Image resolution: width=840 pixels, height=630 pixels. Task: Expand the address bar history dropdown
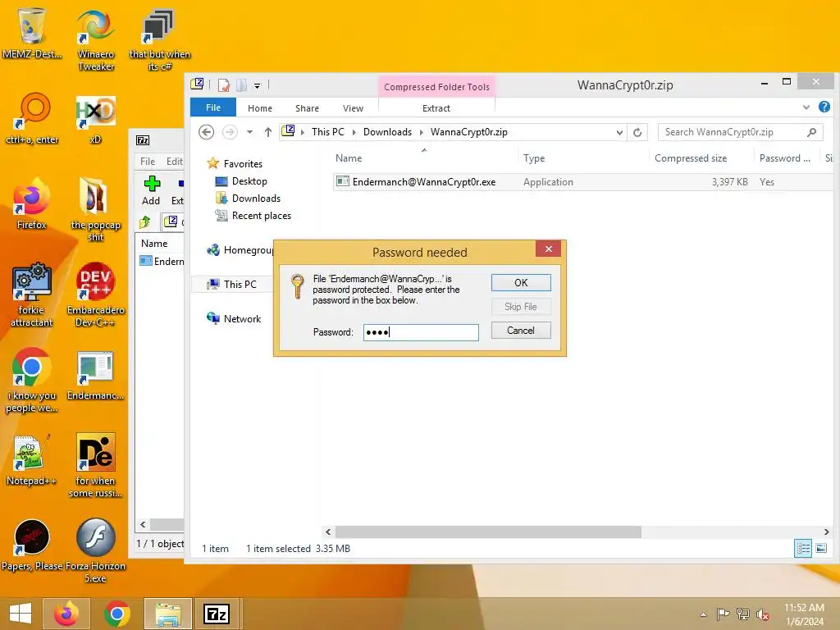pos(619,132)
